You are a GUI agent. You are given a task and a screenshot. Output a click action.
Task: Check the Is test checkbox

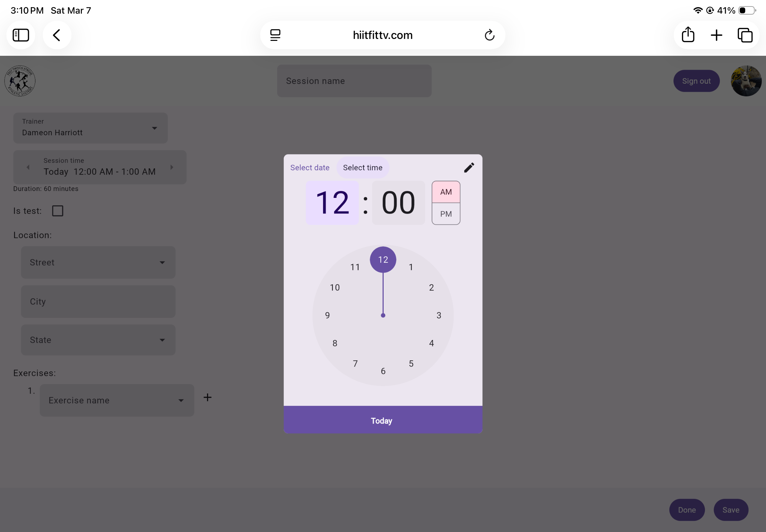tap(58, 211)
